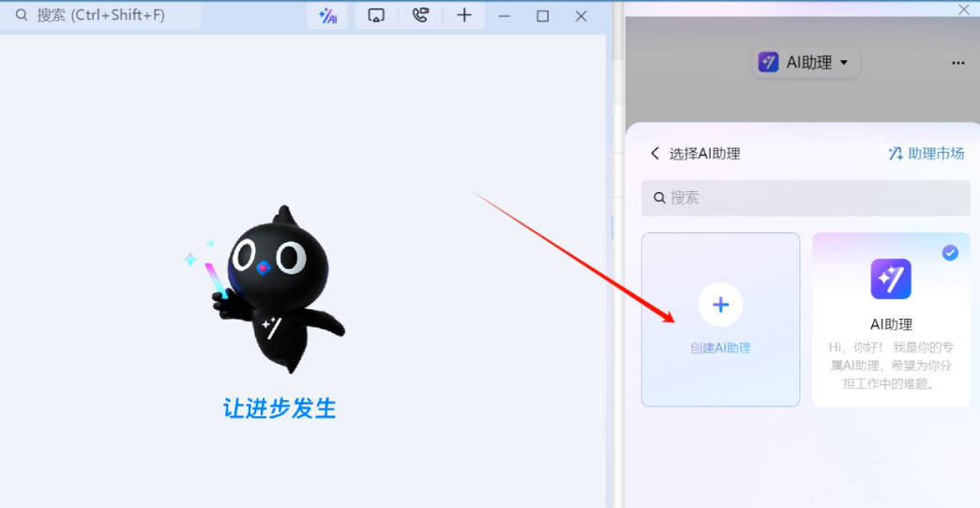Click the plus icon in title bar
The width and height of the screenshot is (980, 508).
464,15
